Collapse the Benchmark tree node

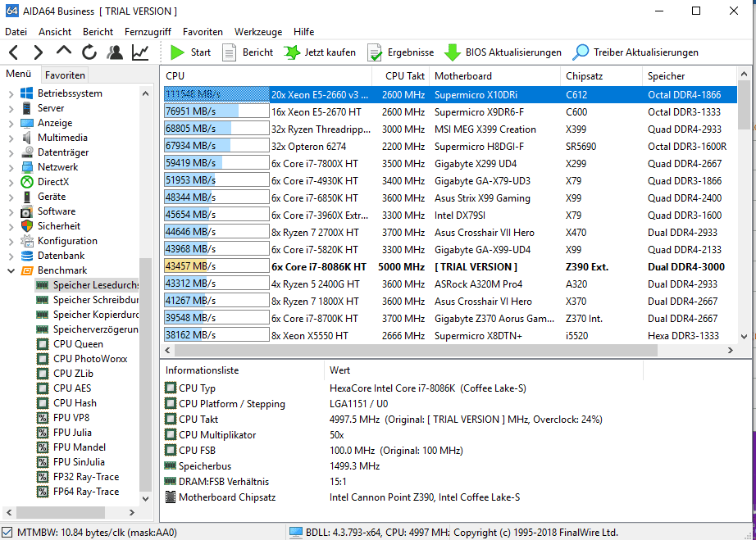pos(11,270)
